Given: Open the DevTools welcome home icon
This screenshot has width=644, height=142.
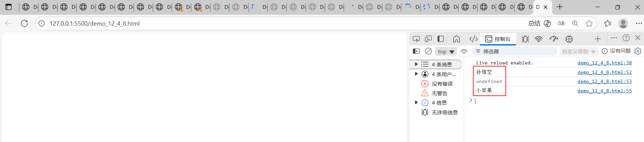Looking at the screenshot, I should pos(456,39).
